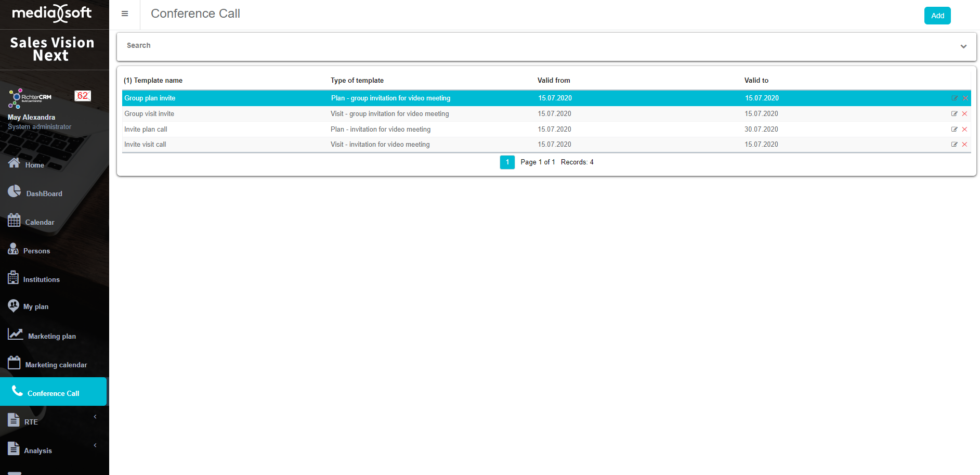
Task: Expand the Analysis submenu
Action: (95, 445)
